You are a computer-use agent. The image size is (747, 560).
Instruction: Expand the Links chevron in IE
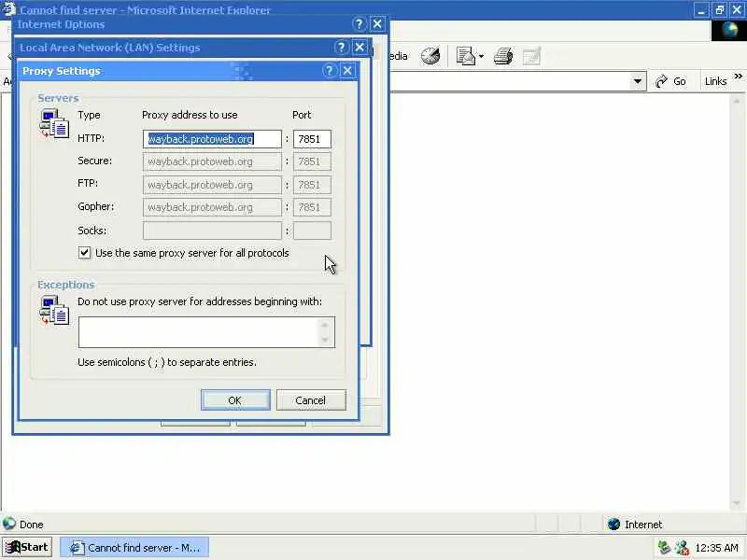739,77
